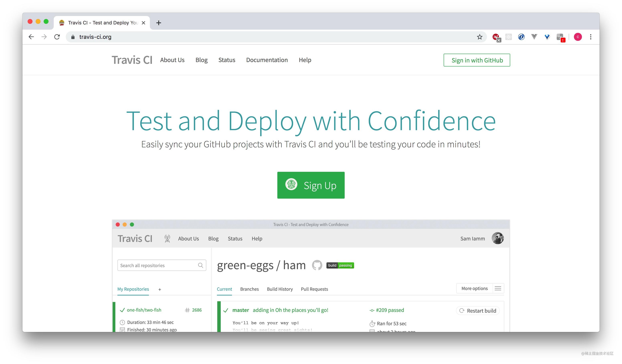Viewport: 622px width, 364px height.
Task: Open the gray Vue devtools extension icon
Action: [534, 37]
